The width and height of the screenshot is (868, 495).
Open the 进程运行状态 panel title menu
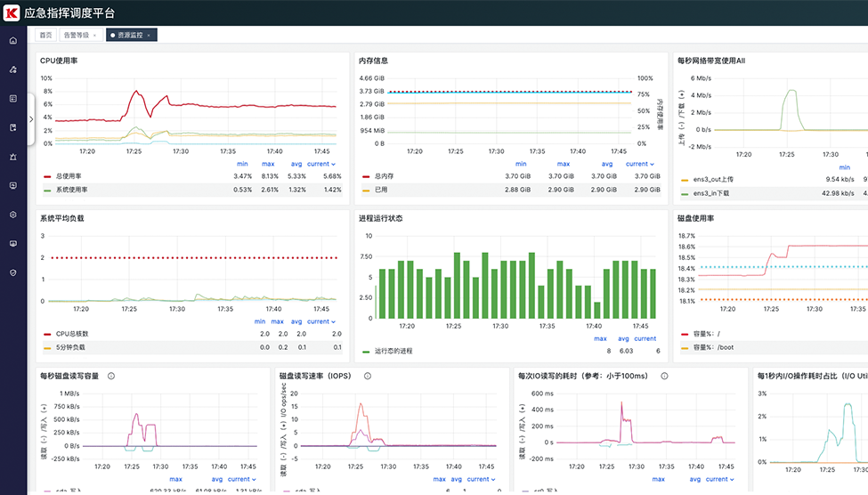point(381,218)
